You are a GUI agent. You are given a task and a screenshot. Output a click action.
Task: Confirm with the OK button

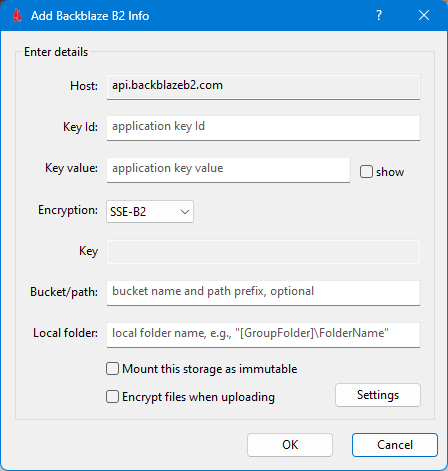click(x=290, y=445)
